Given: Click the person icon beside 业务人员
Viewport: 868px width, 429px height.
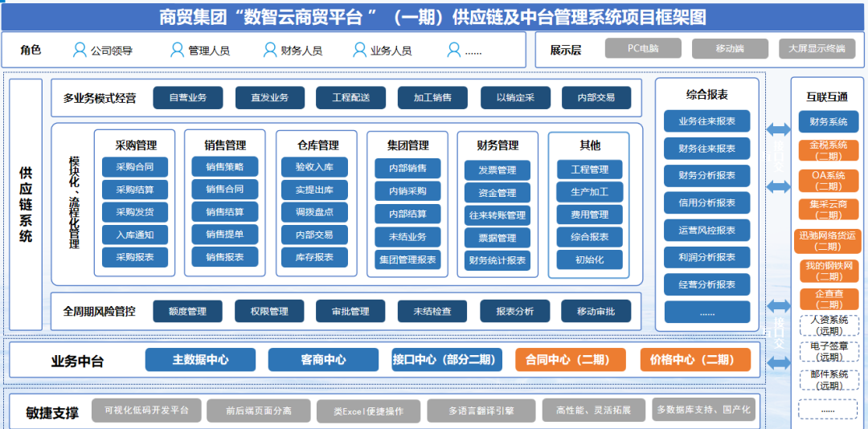Looking at the screenshot, I should [360, 51].
